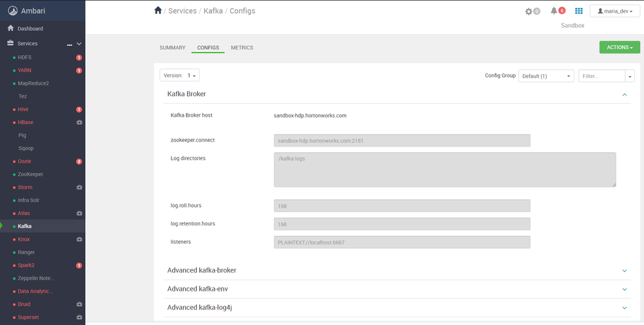
Task: Open the Config Group Default dropdown
Action: pos(546,76)
